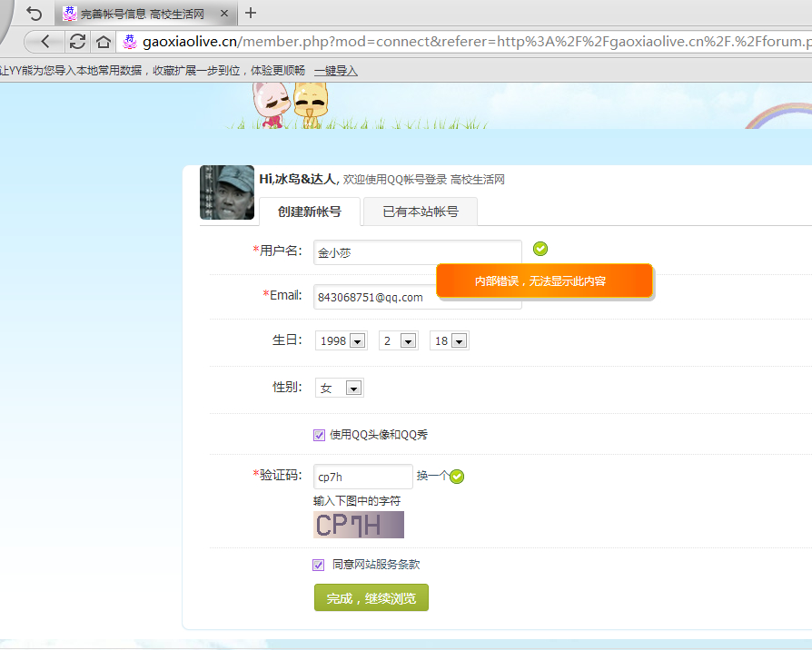The width and height of the screenshot is (812, 650).
Task: Click the 用户名 input field
Action: click(418, 252)
